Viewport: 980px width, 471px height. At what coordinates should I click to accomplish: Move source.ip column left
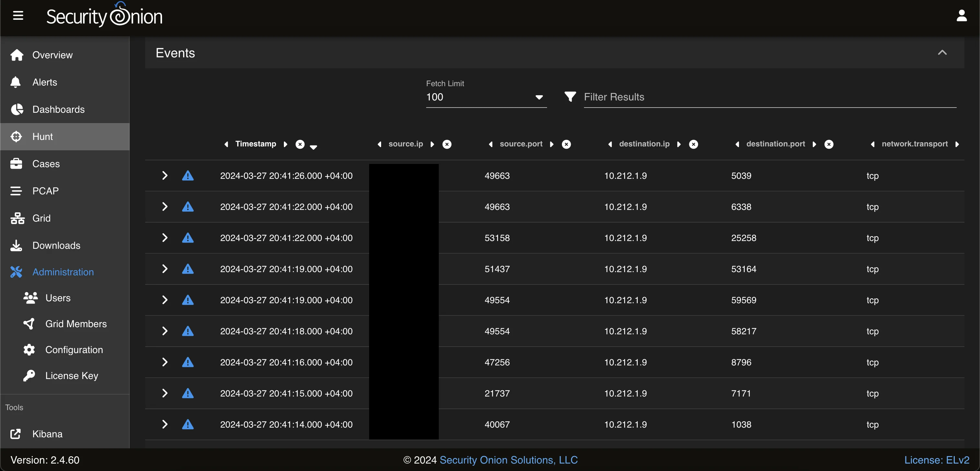[x=379, y=144]
